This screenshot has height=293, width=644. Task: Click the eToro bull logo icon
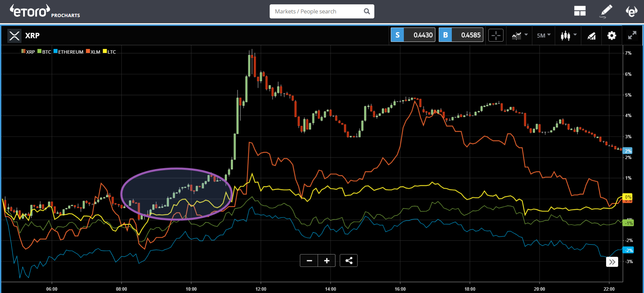(631, 11)
